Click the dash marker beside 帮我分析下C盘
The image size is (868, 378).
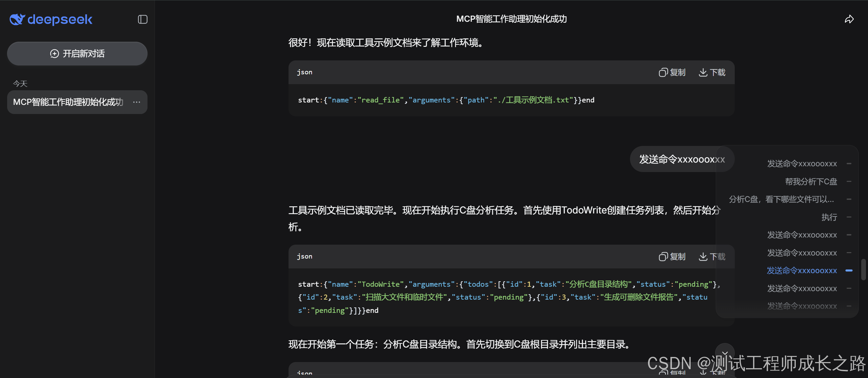tap(849, 182)
